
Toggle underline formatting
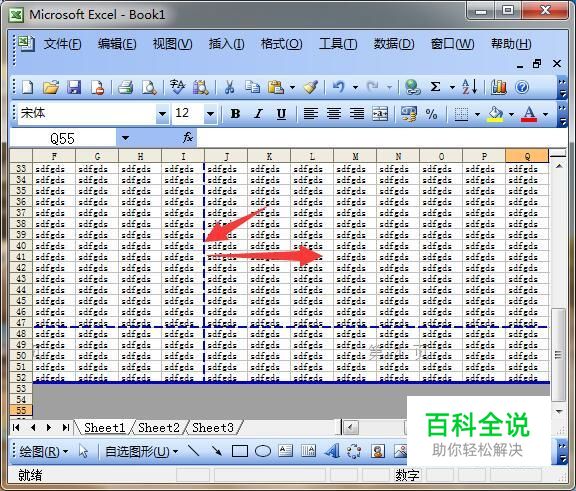(x=281, y=114)
